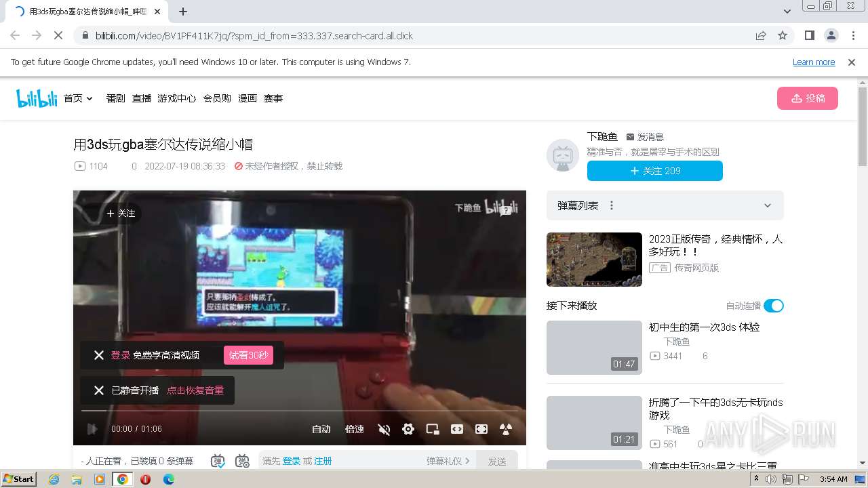Image resolution: width=868 pixels, height=488 pixels.
Task: Open Chrome profile icon
Action: [831, 35]
